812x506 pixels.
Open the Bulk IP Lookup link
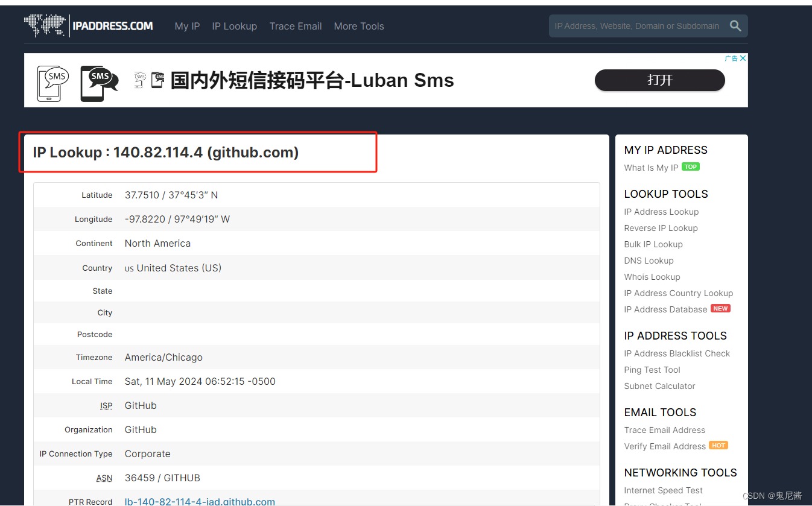point(653,244)
